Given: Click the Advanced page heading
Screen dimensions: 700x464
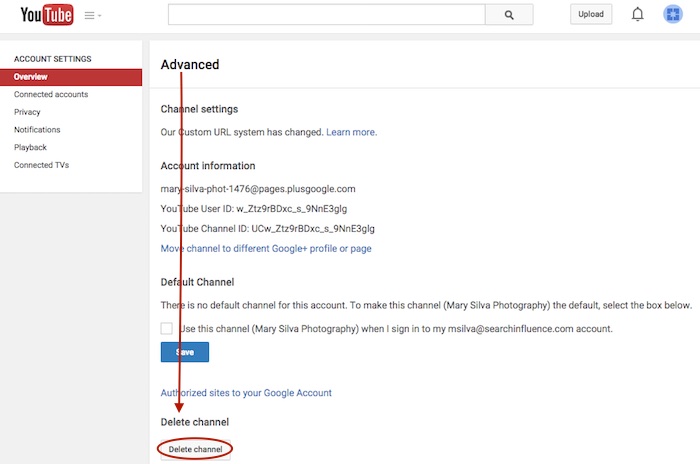Looking at the screenshot, I should (190, 65).
